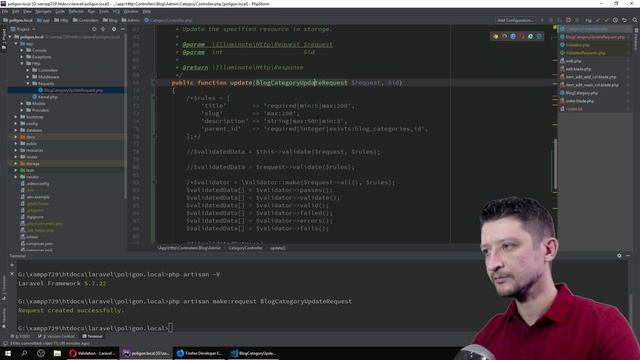Image resolution: width=640 pixels, height=360 pixels.
Task: Select index.blade.php in open files list
Action: pyautogui.click(x=579, y=101)
